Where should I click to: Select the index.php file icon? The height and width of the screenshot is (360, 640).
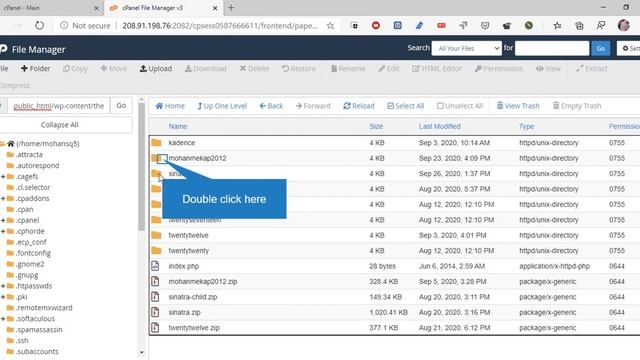pos(155,266)
